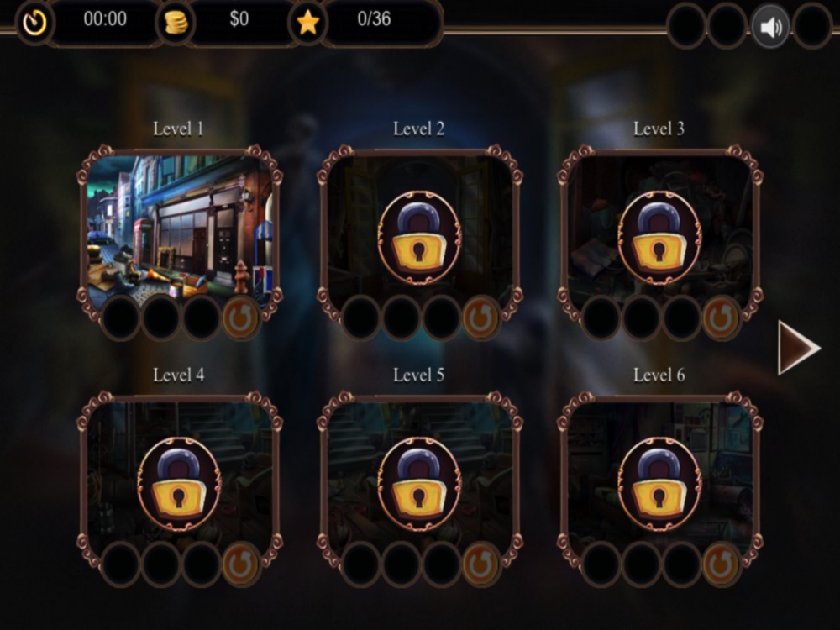Screen dimensions: 840x630
Task: Click the padlock on Level 3
Action: [659, 238]
